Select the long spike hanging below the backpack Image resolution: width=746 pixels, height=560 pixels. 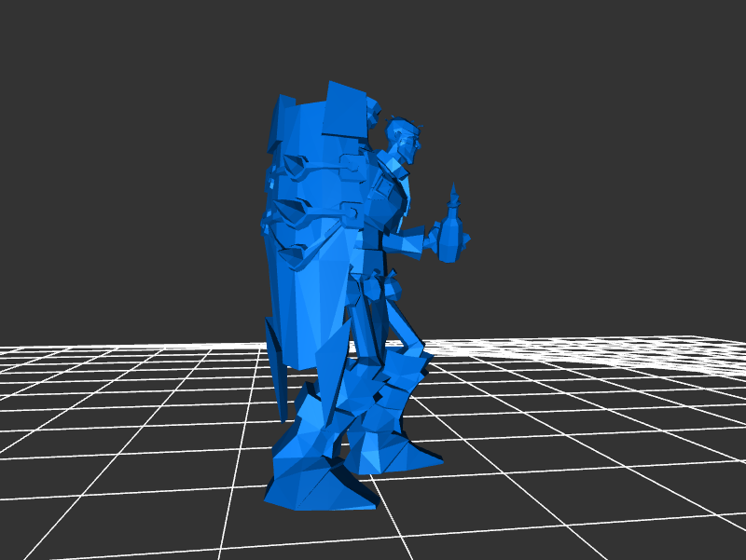tap(278, 368)
